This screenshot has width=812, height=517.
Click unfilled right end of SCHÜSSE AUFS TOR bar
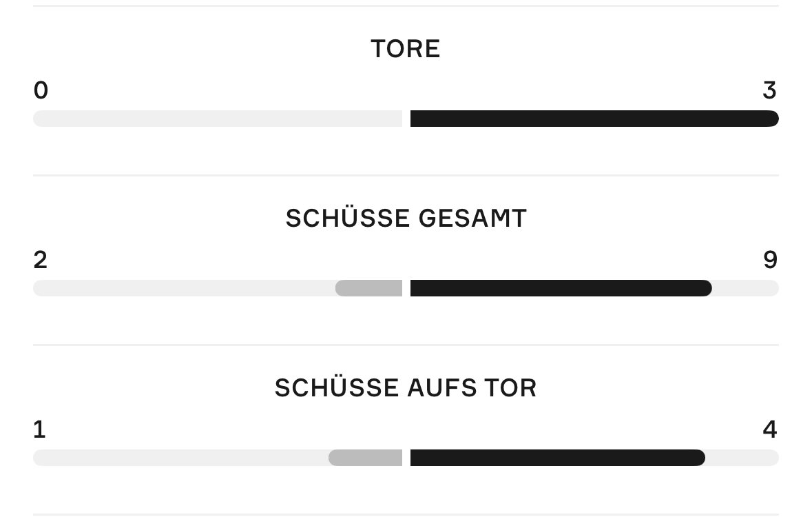[742, 458]
